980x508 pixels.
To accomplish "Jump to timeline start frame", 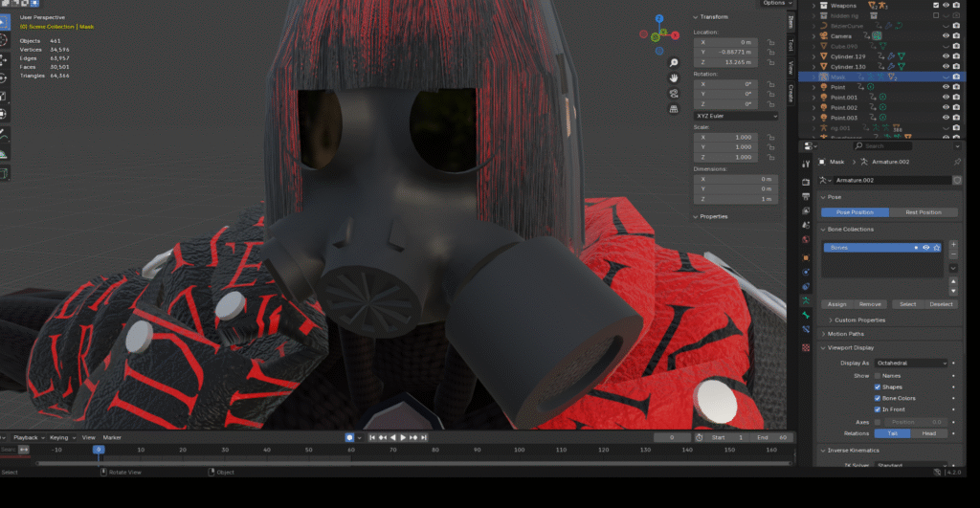I will point(372,437).
